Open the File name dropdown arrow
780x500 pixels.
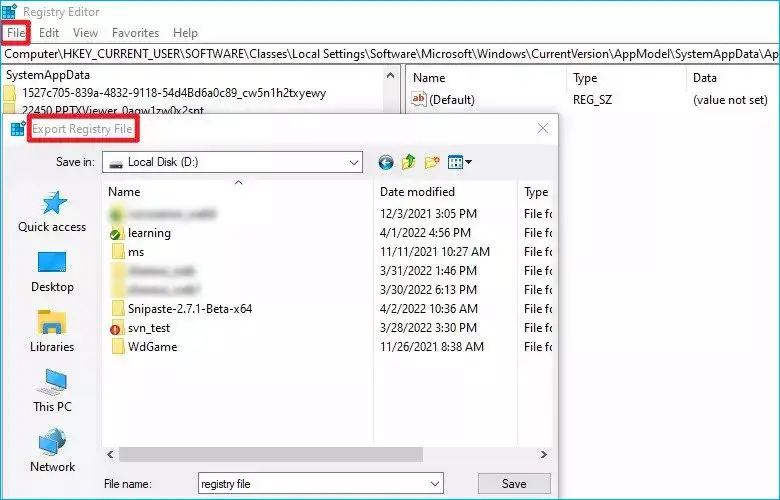point(435,484)
